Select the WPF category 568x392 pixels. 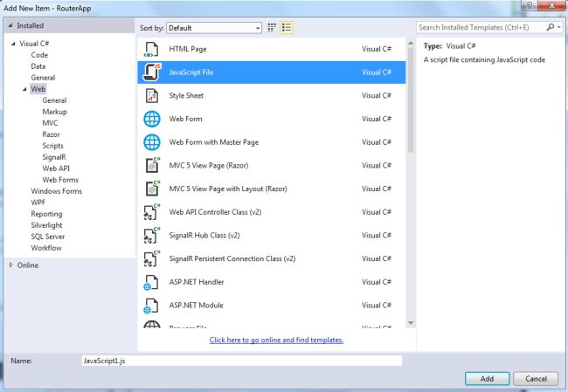38,203
